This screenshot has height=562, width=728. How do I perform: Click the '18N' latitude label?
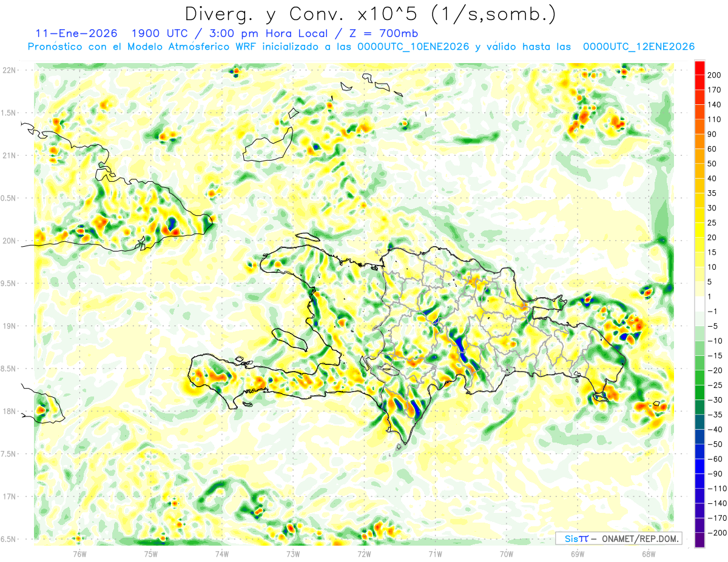pyautogui.click(x=8, y=411)
